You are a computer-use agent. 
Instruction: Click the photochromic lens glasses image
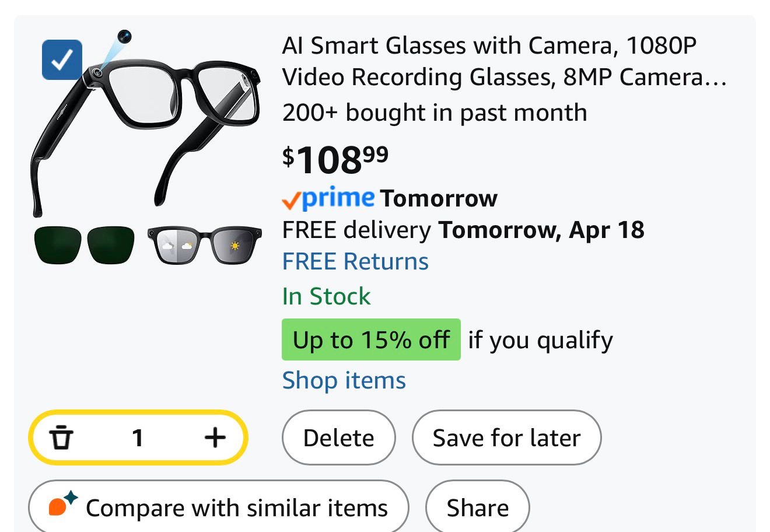click(205, 245)
